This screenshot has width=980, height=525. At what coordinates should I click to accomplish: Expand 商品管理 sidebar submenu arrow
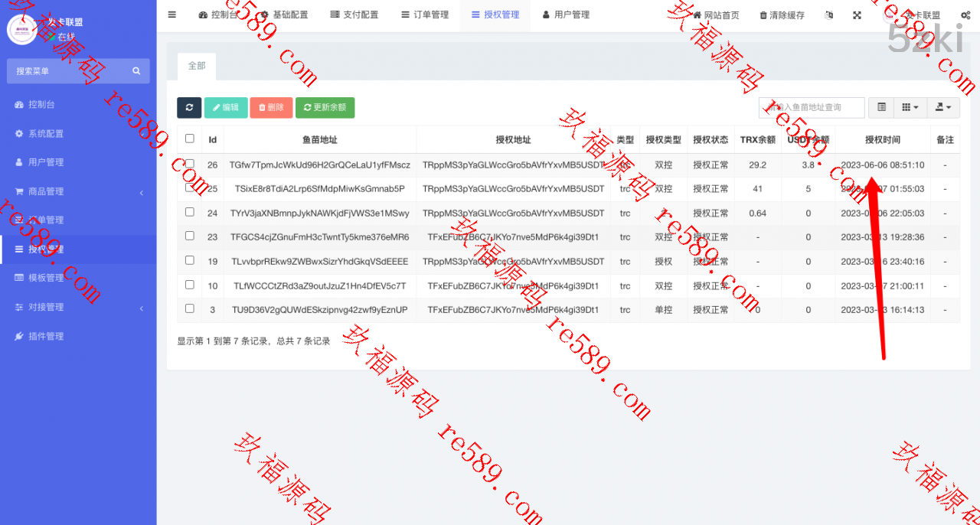(142, 192)
